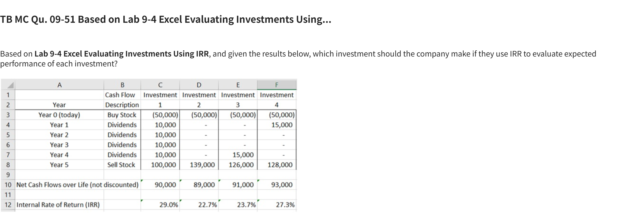Click row 3 header number
644x213 pixels.
pyautogui.click(x=8, y=115)
